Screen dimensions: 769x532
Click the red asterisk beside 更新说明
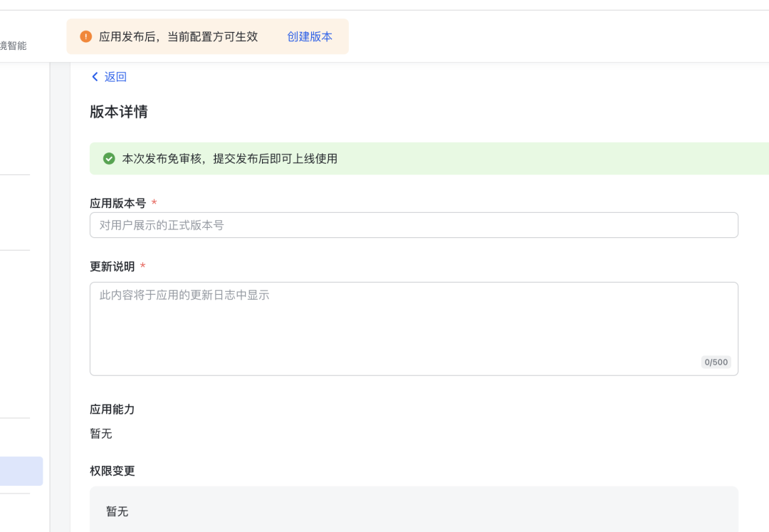[142, 266]
